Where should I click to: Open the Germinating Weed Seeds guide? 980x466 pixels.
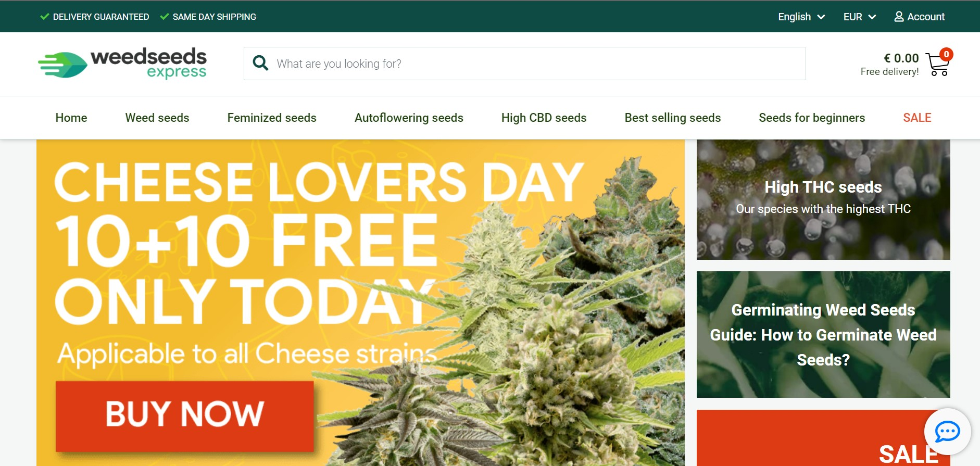[x=823, y=334]
